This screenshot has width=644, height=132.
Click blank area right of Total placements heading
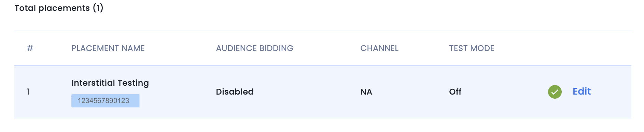(341, 8)
